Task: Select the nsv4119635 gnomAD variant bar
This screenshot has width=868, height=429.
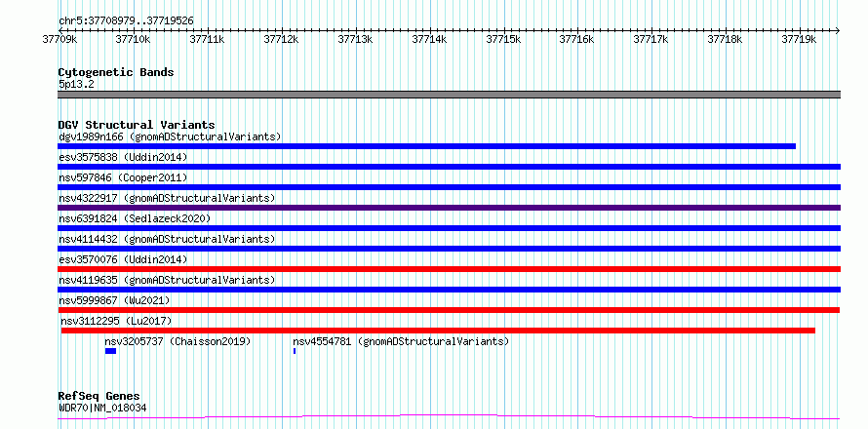Action: click(x=449, y=290)
